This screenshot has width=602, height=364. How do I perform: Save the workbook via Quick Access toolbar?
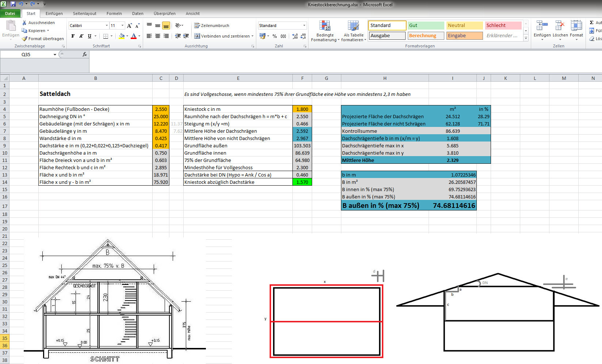point(12,3)
